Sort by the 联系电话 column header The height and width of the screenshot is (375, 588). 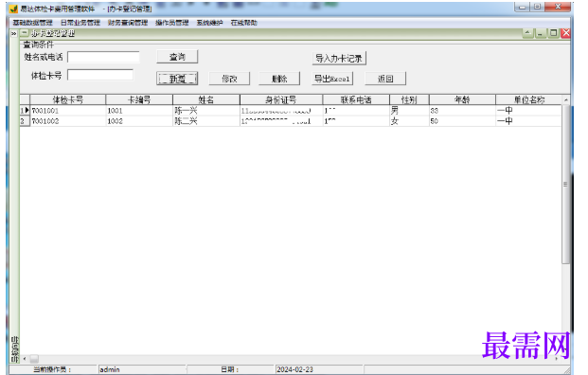coord(356,99)
